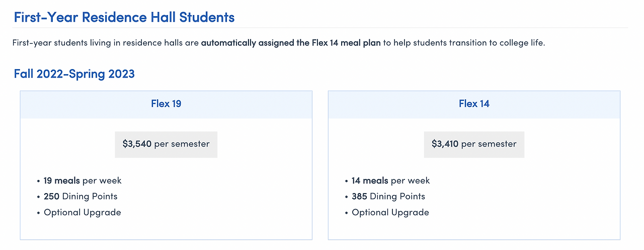Click the bold 'automatically assigned' Flex 14 text
Viewport: 644px width, 250px height.
click(291, 43)
